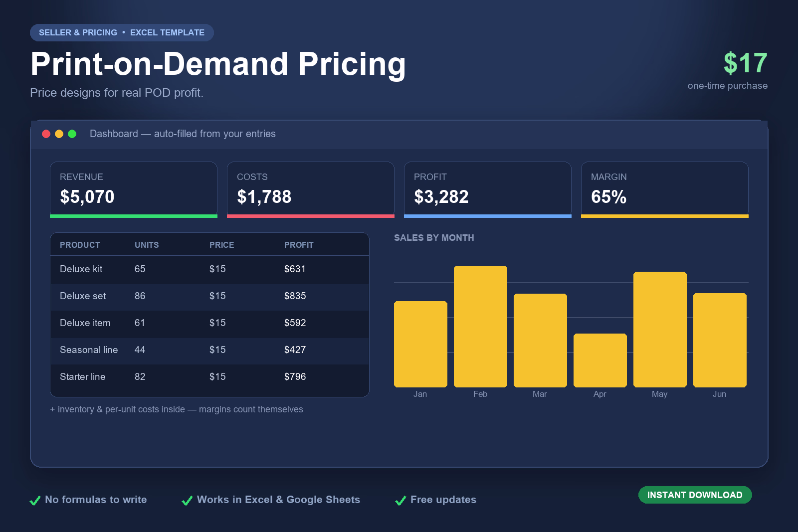Select the Seller & Pricing tag pill
This screenshot has height=532, width=798.
pos(122,32)
